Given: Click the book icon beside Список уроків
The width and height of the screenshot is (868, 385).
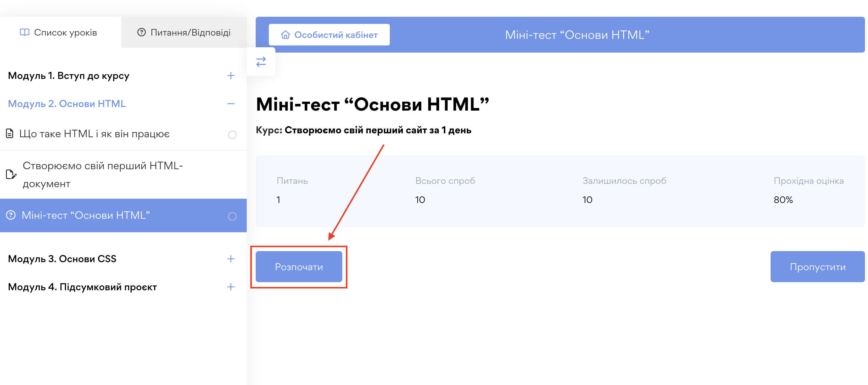Looking at the screenshot, I should (x=24, y=32).
